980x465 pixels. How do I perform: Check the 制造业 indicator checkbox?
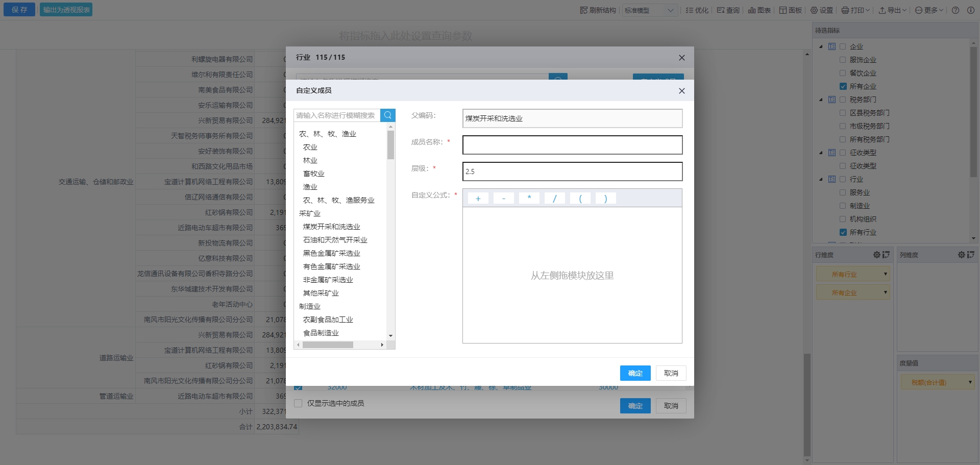[843, 206]
